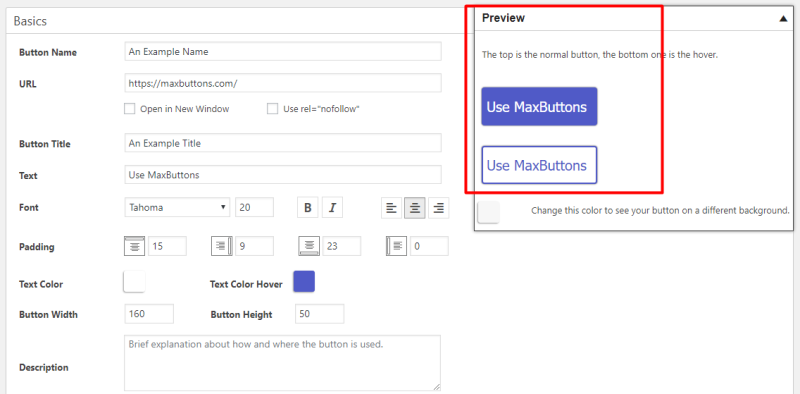Viewport: 800px width, 394px height.
Task: Open the Tahoma font dropdown
Action: click(177, 207)
